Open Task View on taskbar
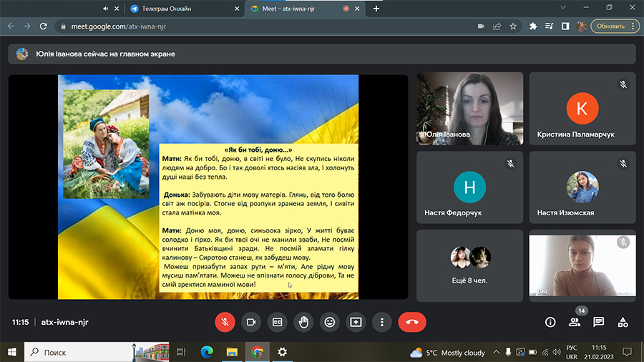Screen dimensions: 644x362 pyautogui.click(x=181, y=352)
